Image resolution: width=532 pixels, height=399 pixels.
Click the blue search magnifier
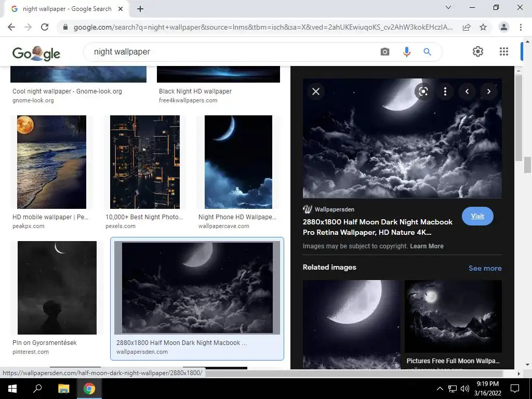point(427,52)
